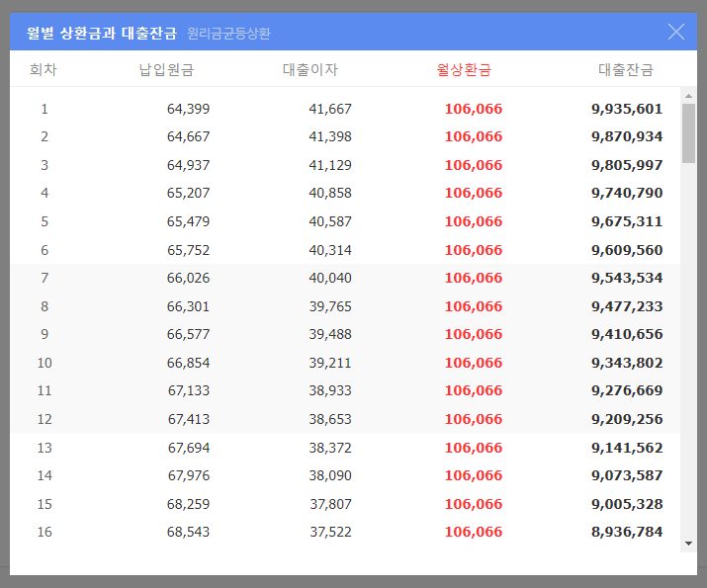707x588 pixels.
Task: Select principal value 67,694
Action: click(189, 448)
